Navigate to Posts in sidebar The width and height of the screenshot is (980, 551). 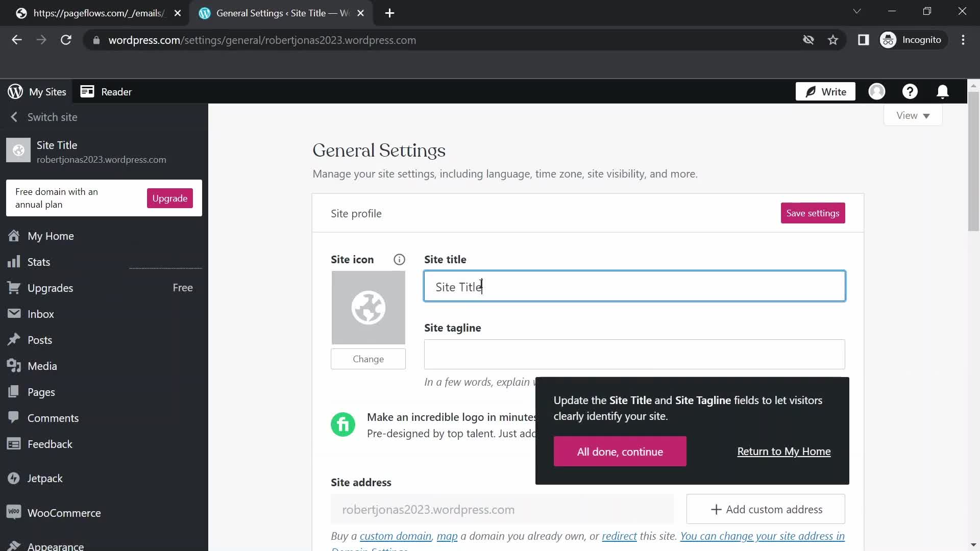pyautogui.click(x=40, y=340)
